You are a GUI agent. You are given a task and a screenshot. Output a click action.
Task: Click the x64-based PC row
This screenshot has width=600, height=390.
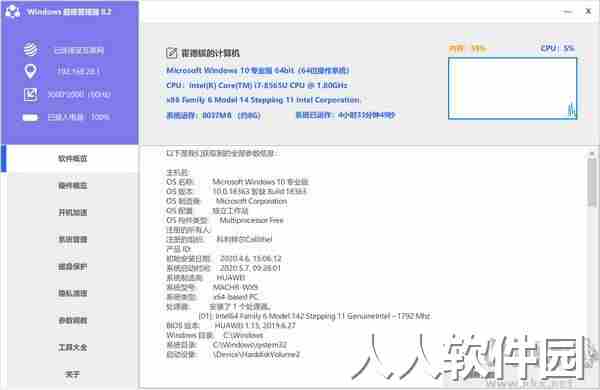click(212, 297)
